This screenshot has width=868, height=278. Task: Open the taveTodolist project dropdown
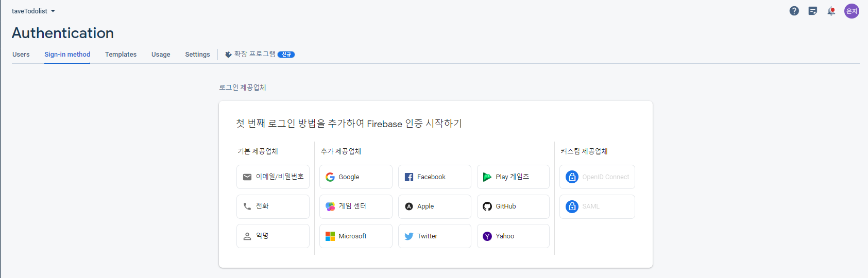(x=33, y=11)
